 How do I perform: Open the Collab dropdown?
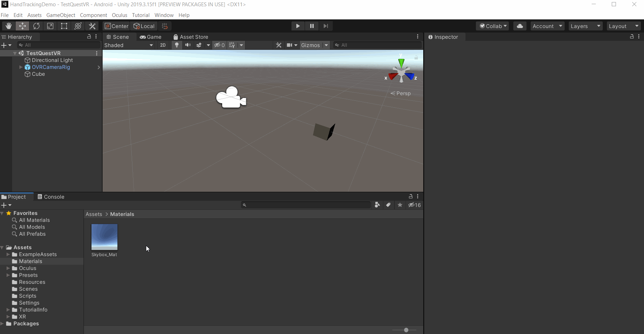point(492,26)
